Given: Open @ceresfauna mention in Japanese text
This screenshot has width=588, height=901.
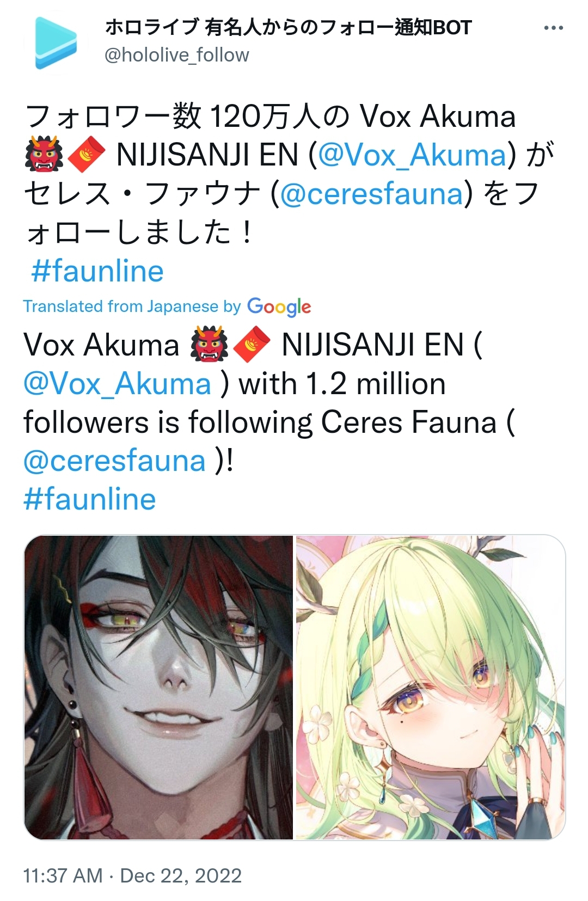Looking at the screenshot, I should (x=371, y=194).
